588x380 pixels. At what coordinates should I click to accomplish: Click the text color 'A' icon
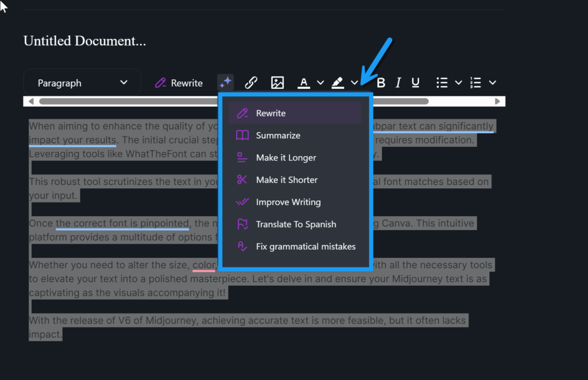pyautogui.click(x=304, y=83)
